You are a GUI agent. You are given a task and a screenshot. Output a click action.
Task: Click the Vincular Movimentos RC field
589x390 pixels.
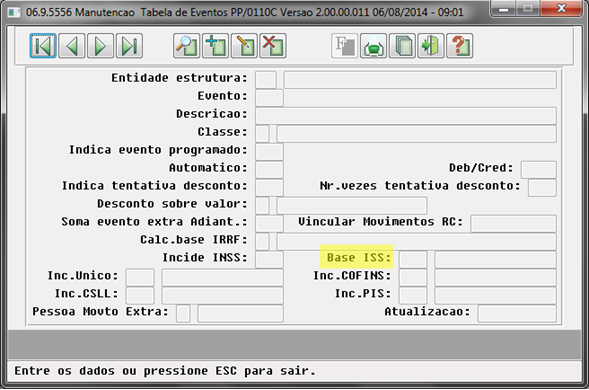pyautogui.click(x=513, y=224)
